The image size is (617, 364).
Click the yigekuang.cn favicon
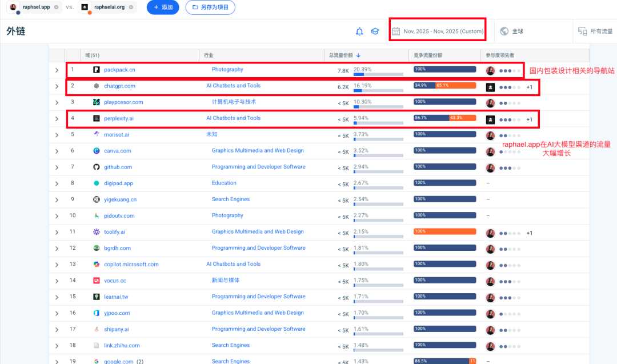(x=97, y=199)
